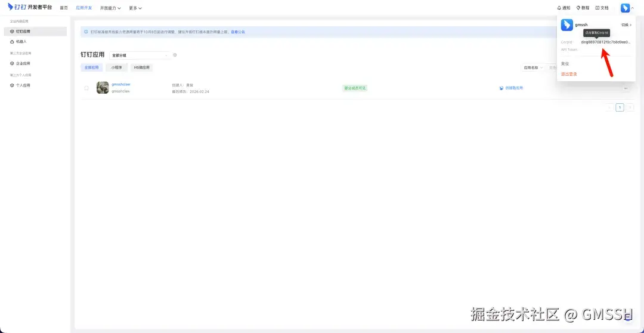The height and width of the screenshot is (333, 644).
Task: Select page 1 in pagination
Action: [620, 107]
